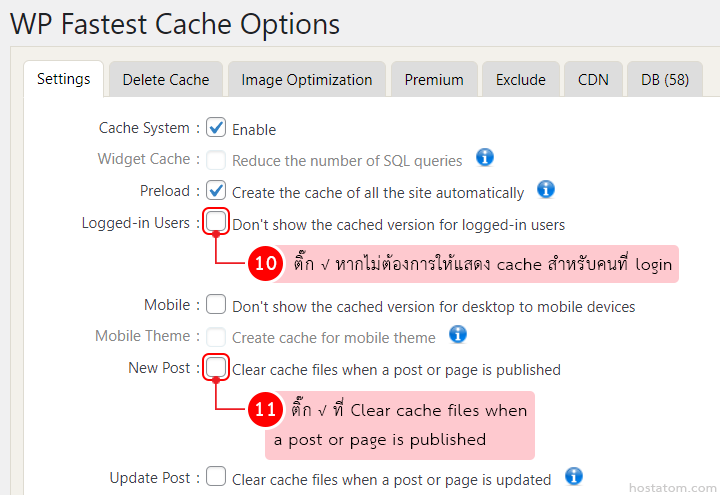Uncheck the Preload checkbox

[216, 190]
